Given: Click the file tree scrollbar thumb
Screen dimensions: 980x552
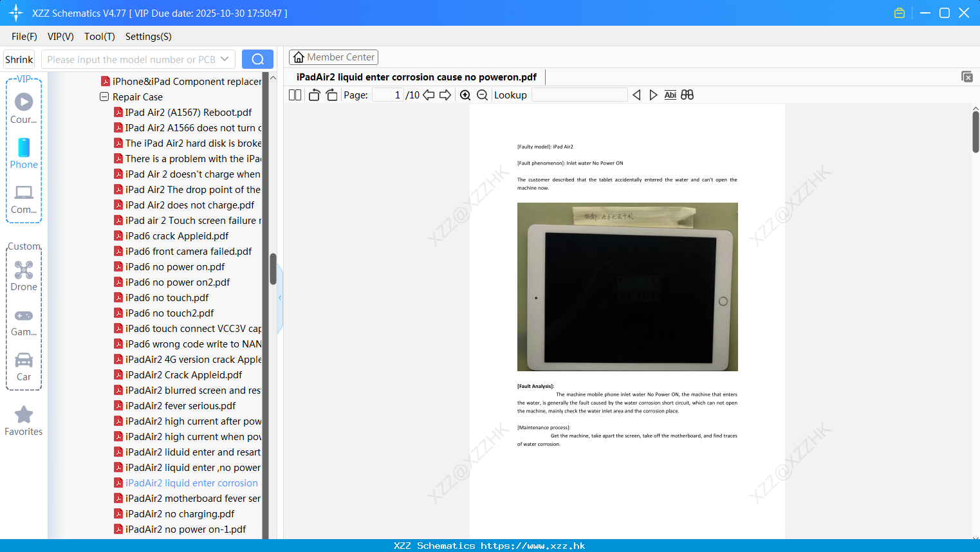Looking at the screenshot, I should tap(273, 269).
